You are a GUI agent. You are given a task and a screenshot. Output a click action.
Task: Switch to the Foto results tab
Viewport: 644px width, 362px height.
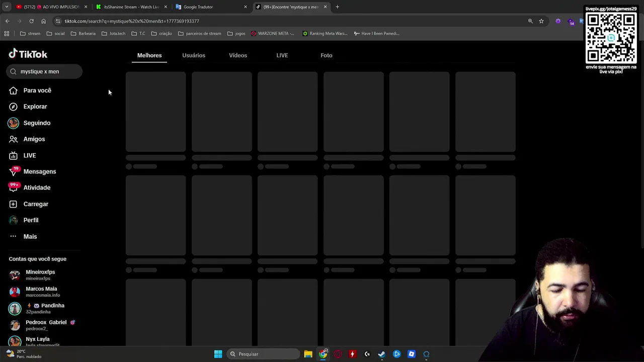pos(327,55)
